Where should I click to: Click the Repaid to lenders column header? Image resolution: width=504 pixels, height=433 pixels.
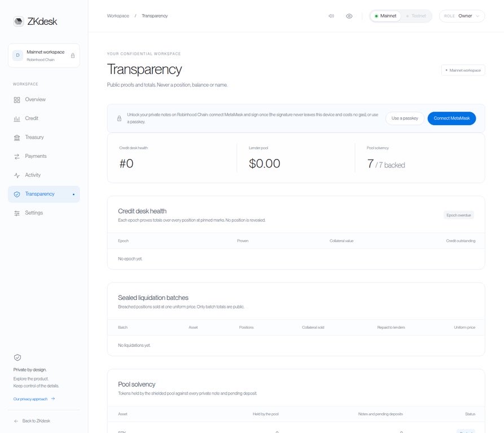[x=391, y=328]
